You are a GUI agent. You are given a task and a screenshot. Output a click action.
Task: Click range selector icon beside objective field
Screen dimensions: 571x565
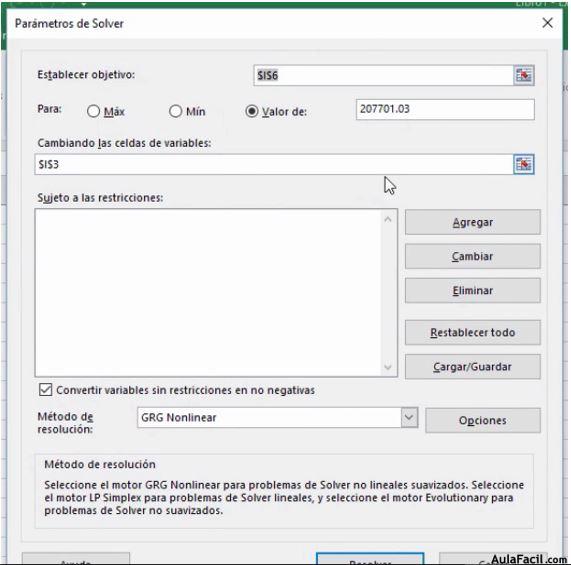click(524, 75)
